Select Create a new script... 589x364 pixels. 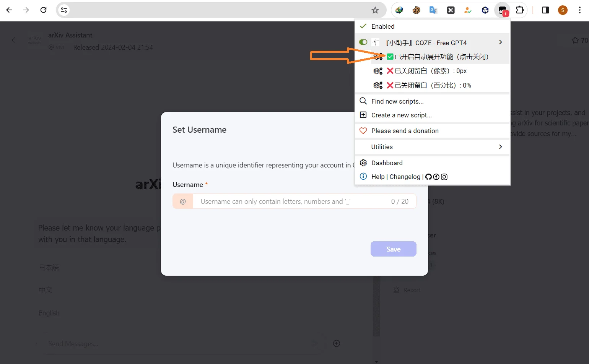[x=433, y=115]
